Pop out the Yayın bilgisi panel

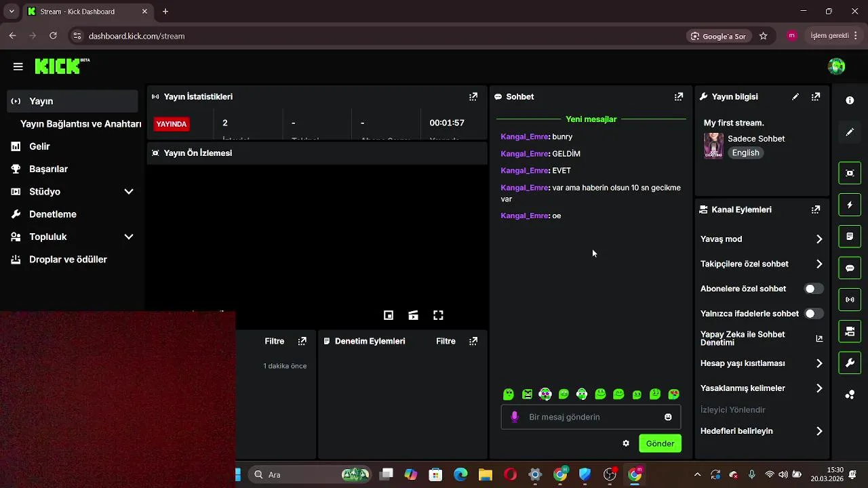coord(816,97)
